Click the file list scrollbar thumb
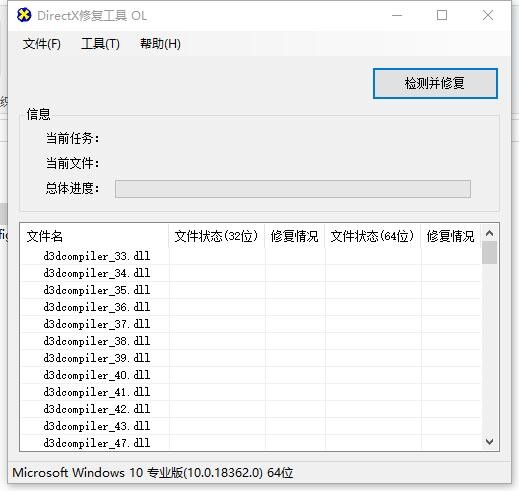 pyautogui.click(x=489, y=252)
